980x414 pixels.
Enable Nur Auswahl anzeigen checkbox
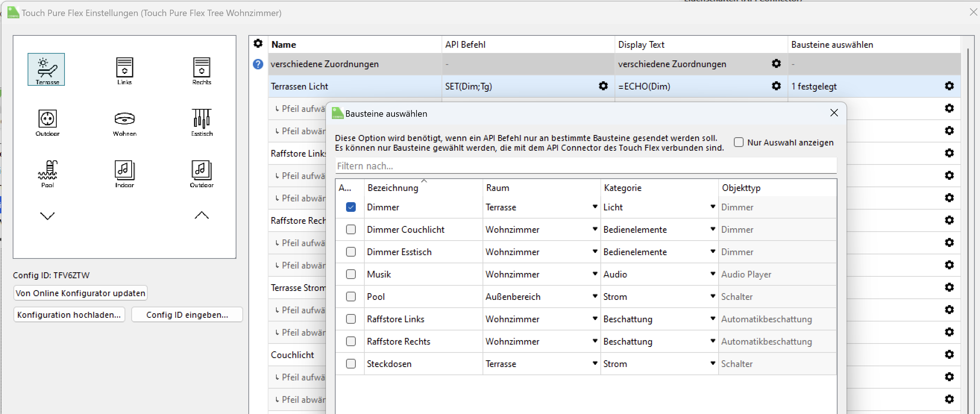click(738, 142)
